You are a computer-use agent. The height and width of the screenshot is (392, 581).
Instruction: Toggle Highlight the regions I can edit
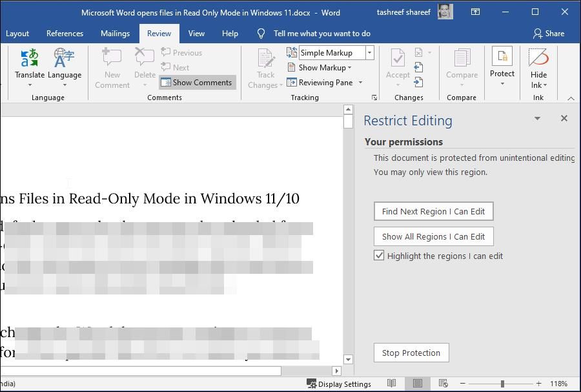[x=379, y=256]
